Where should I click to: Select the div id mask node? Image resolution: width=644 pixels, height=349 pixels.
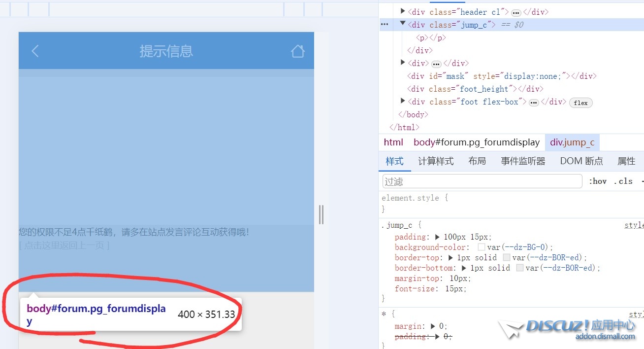(502, 76)
